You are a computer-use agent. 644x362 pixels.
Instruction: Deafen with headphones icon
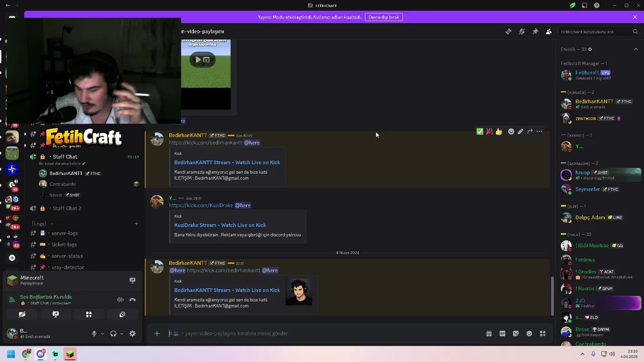pyautogui.click(x=113, y=333)
